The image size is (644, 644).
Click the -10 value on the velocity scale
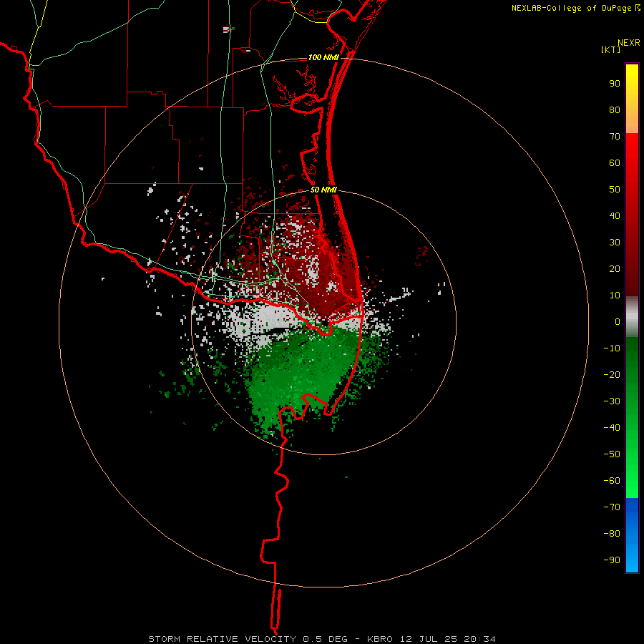612,348
